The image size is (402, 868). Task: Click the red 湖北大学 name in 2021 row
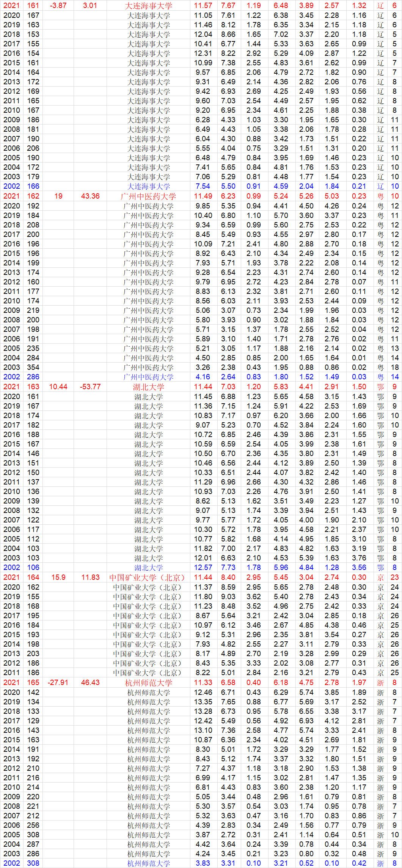click(148, 387)
